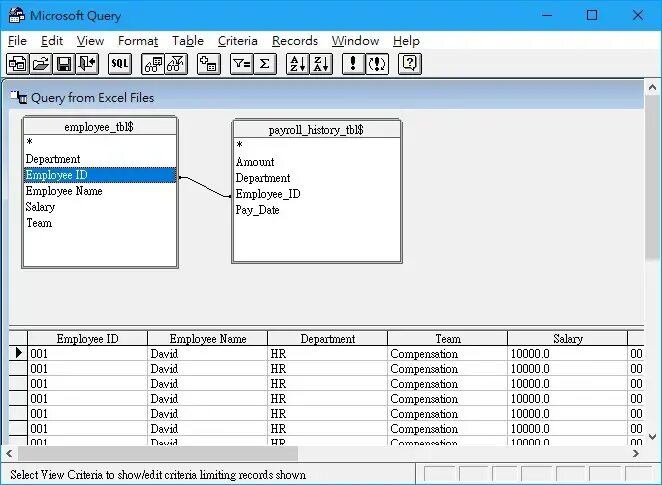Maximize the Microsoft Query window
The height and width of the screenshot is (485, 662).
[x=592, y=15]
